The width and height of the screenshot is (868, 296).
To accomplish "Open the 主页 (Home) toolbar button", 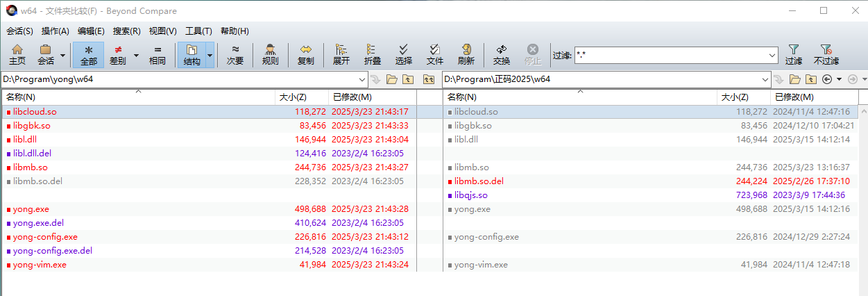I will pos(17,55).
